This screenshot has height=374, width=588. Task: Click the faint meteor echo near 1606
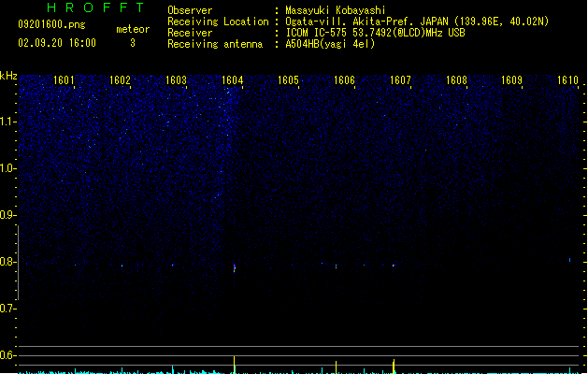[336, 266]
